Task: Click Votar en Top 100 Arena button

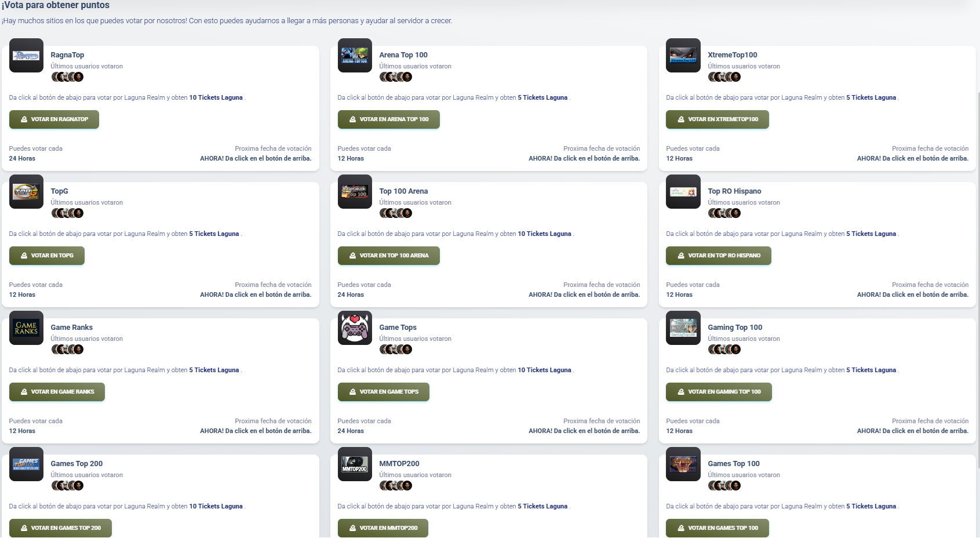Action: click(389, 256)
